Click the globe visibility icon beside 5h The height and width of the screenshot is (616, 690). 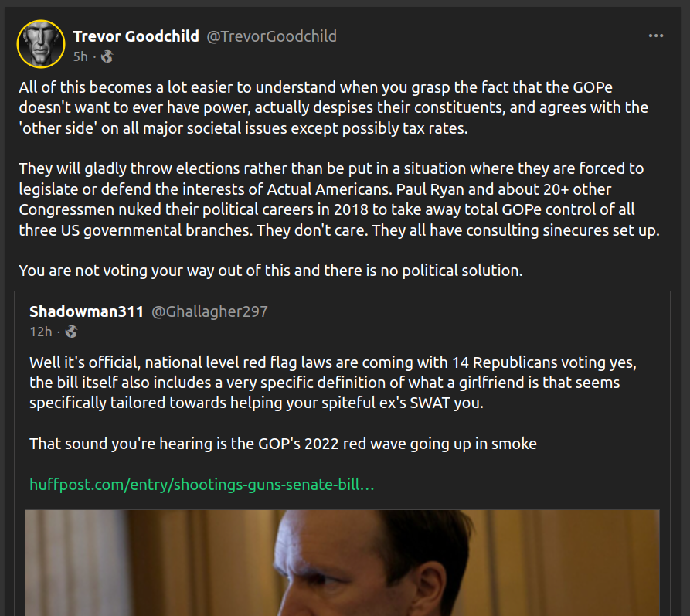[107, 56]
